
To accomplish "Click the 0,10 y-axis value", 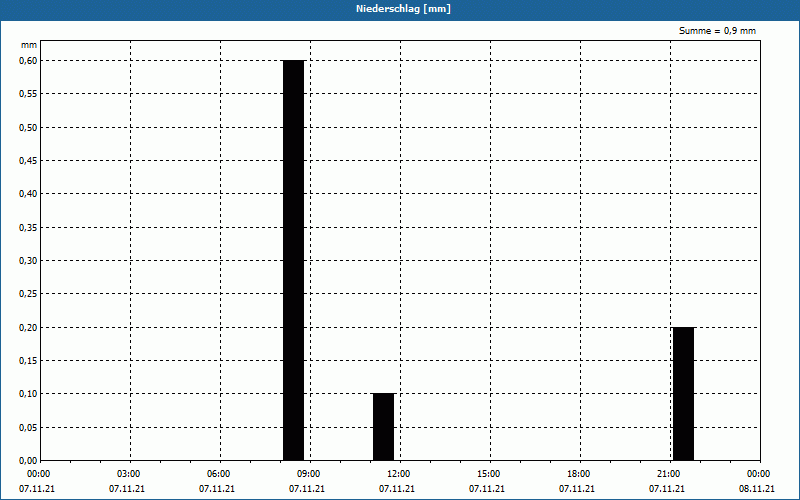I will tap(28, 394).
